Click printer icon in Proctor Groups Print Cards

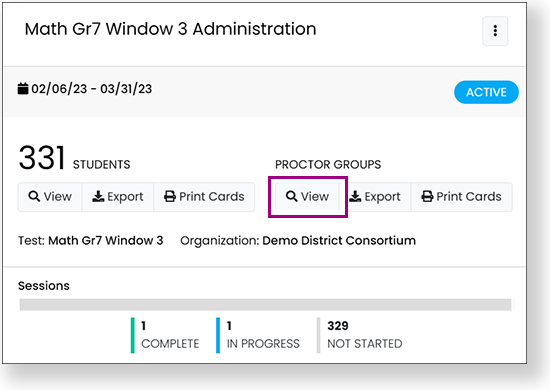pos(427,196)
